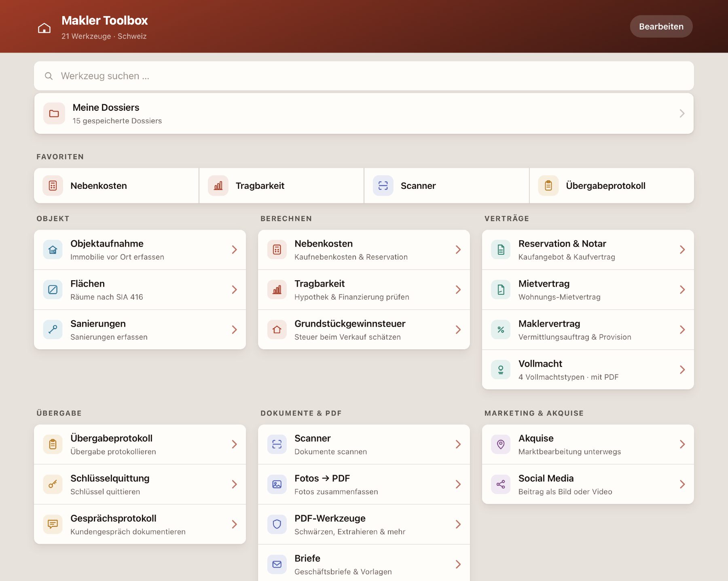Click the Vollmacht stamp icon
728x581 pixels.
coord(501,370)
